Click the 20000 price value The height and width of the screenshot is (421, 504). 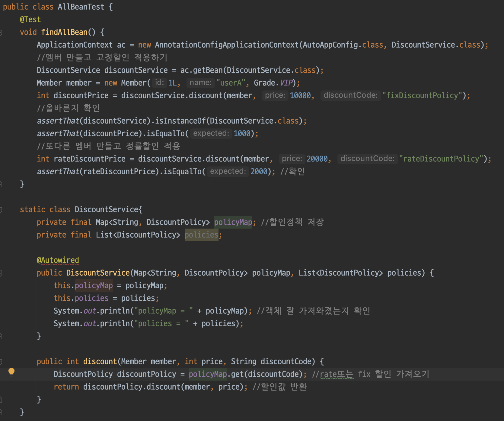pyautogui.click(x=317, y=159)
